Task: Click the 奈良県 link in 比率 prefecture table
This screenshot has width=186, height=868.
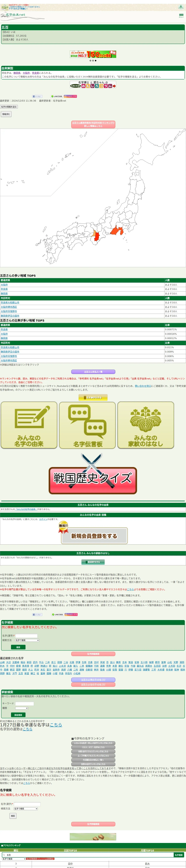Action: (4, 330)
